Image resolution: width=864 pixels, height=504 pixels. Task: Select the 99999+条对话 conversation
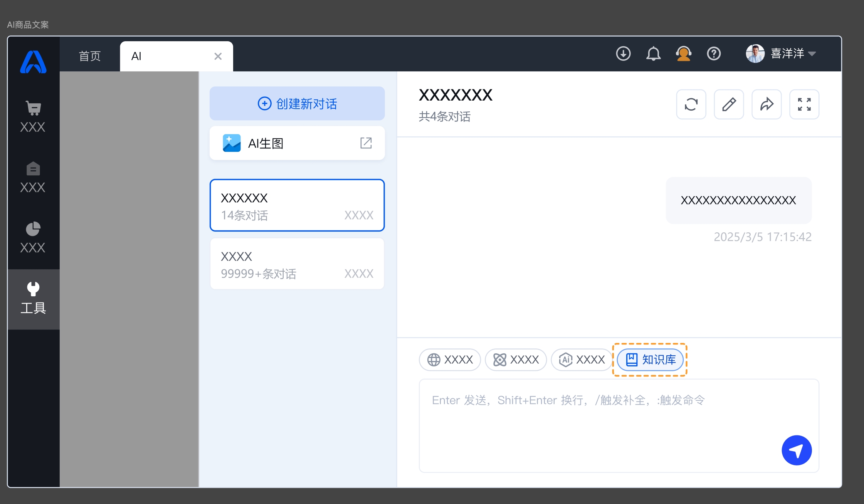tap(297, 264)
